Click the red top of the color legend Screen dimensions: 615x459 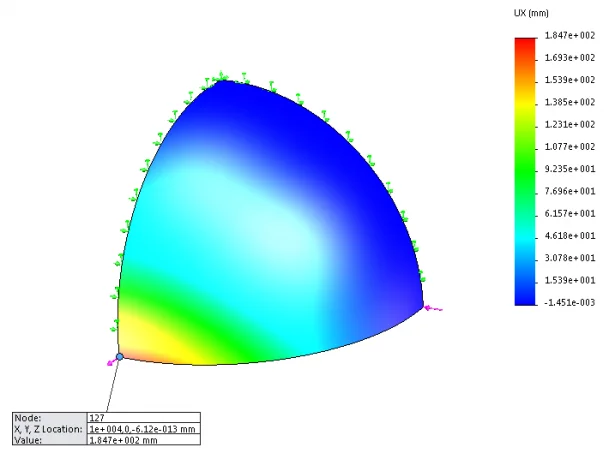[525, 43]
